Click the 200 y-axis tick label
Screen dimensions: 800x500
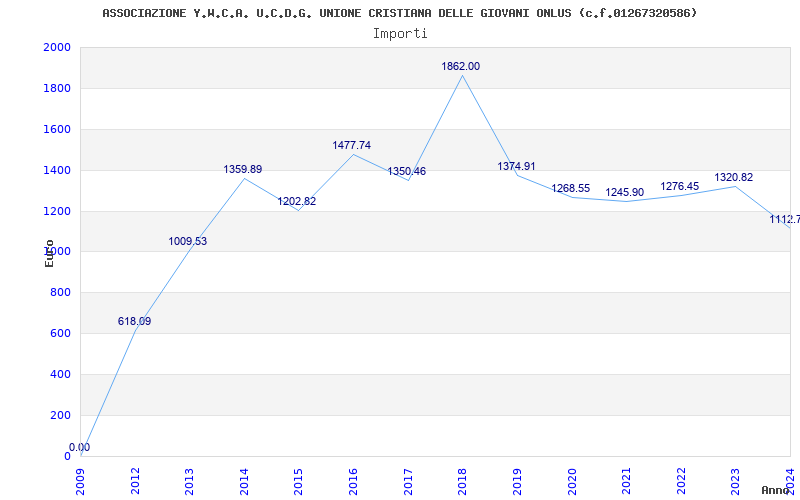pyautogui.click(x=61, y=415)
